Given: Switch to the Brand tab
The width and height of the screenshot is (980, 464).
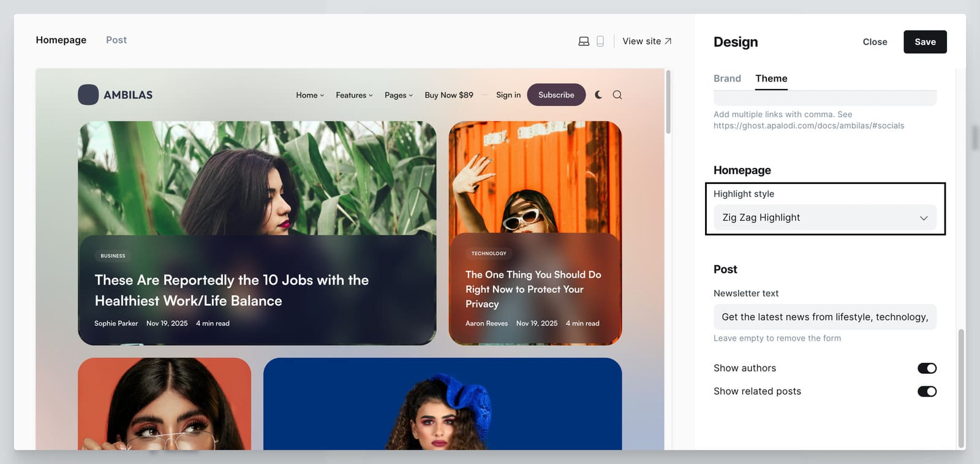Looking at the screenshot, I should point(727,78).
